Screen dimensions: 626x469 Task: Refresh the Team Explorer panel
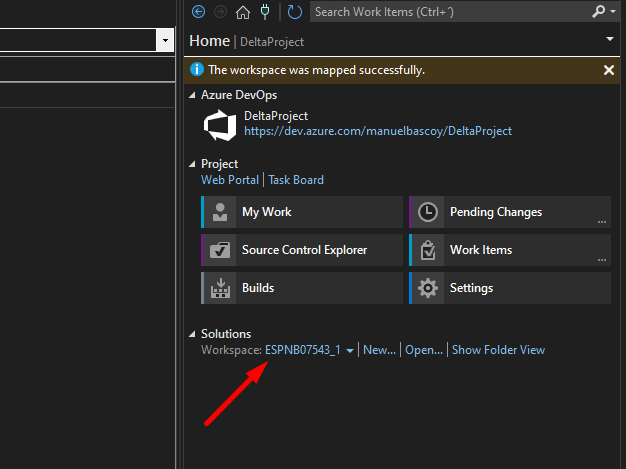(294, 12)
